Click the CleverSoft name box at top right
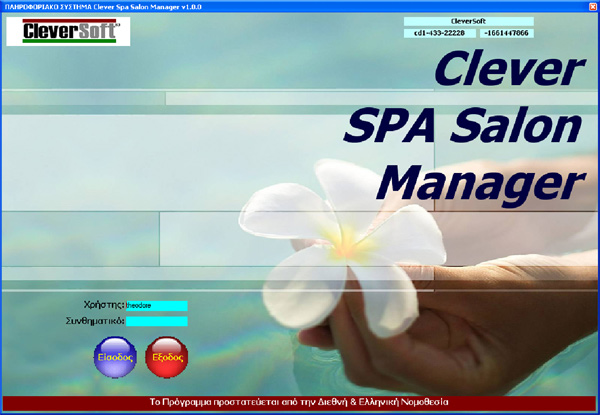 tap(468, 21)
